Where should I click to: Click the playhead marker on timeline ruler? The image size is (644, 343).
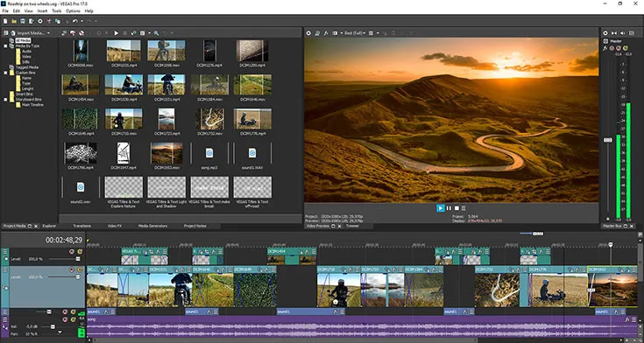tap(611, 245)
